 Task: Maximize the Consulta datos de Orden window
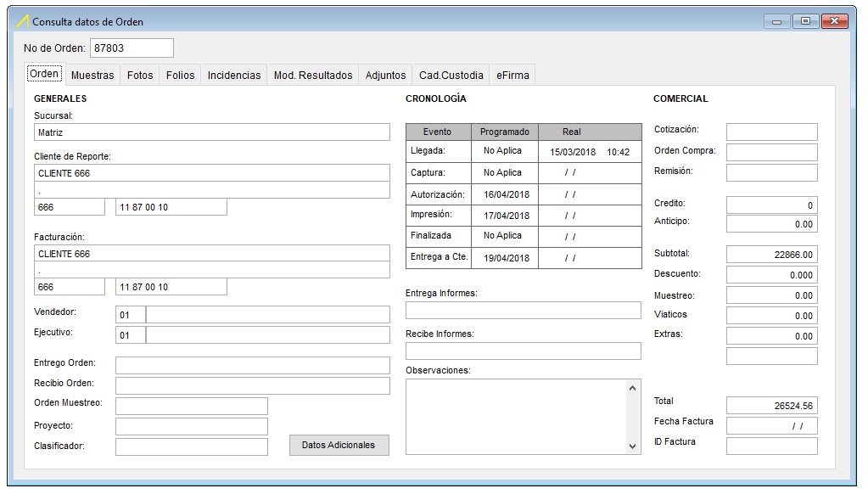(805, 21)
